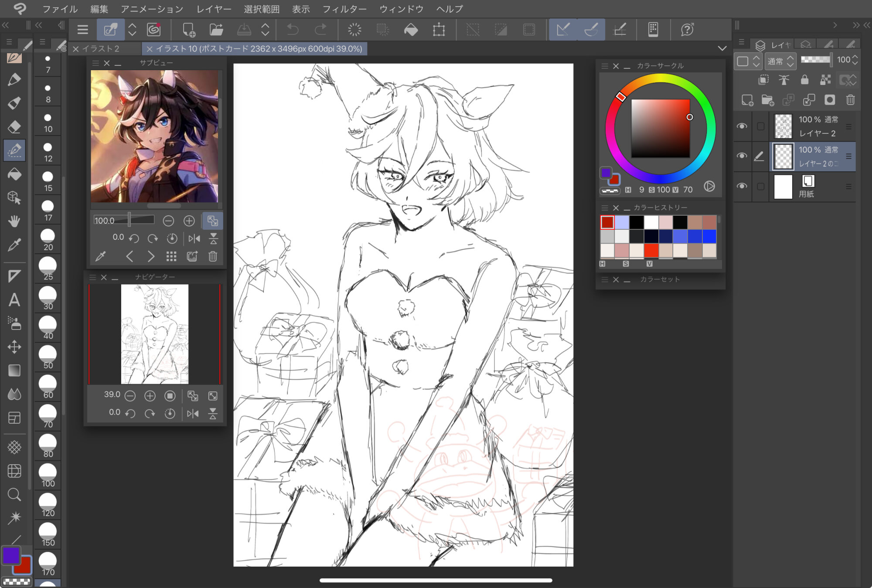Select the Eraser tool in left toolbar
Screen dimensions: 872x588
click(14, 127)
